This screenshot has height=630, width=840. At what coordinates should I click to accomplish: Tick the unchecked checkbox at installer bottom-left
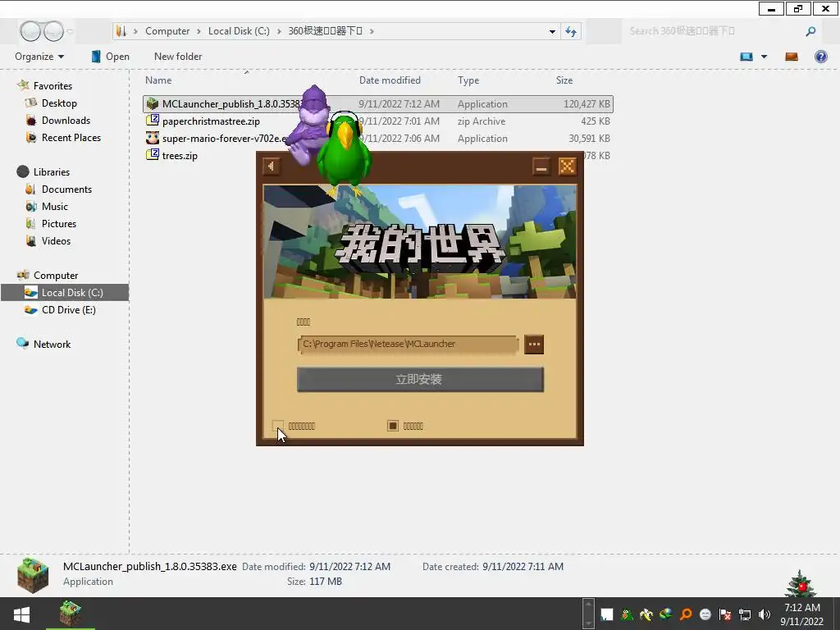[x=277, y=426]
